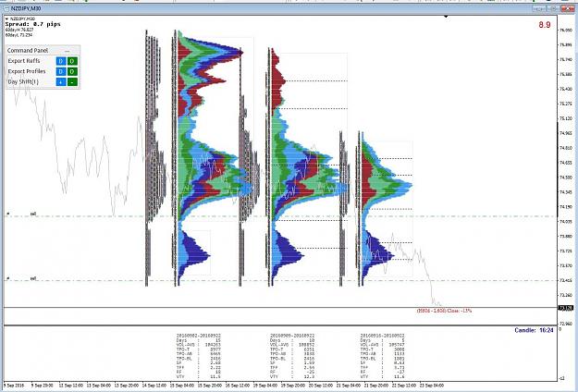Click the 20160909-20160922 stats header
Screen dimensions: 578x392
pos(292,336)
